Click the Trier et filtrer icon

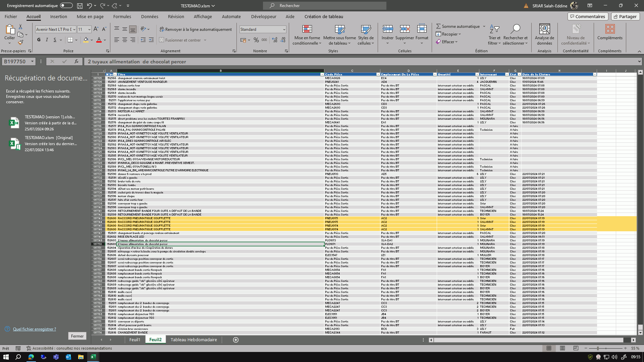494,29
